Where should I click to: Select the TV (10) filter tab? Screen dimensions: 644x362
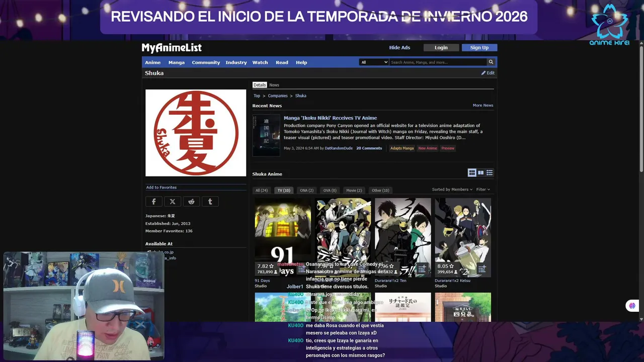[284, 191]
